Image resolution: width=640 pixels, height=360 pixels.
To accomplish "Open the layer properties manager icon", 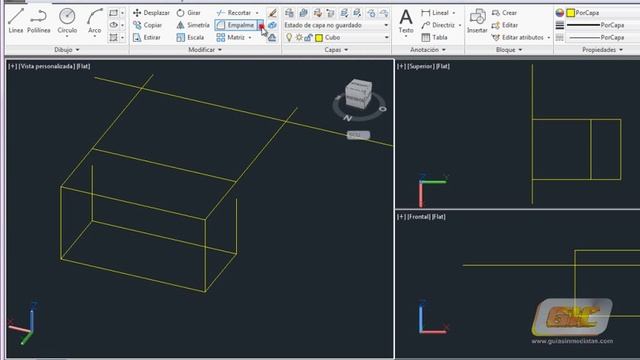I will [289, 13].
